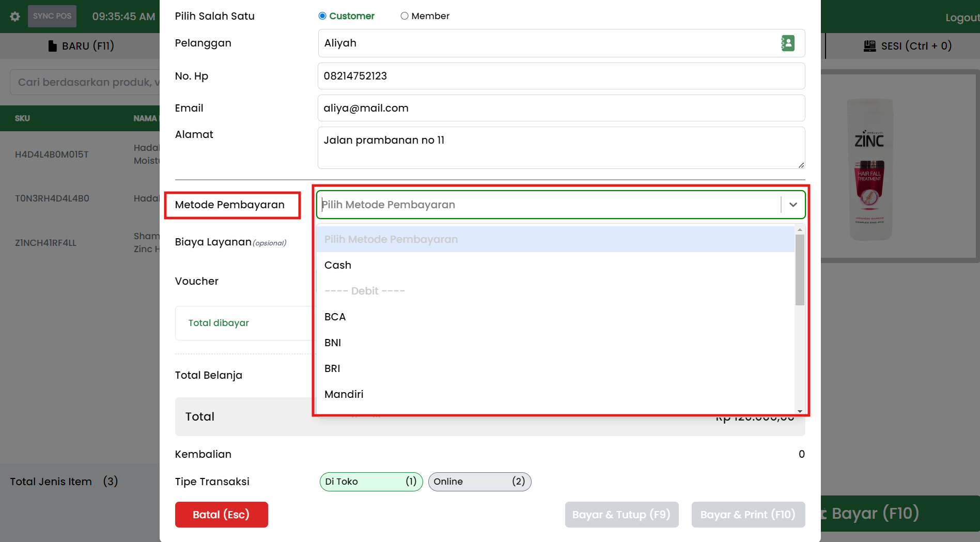Collapse the payment method dropdown chevron

(793, 205)
